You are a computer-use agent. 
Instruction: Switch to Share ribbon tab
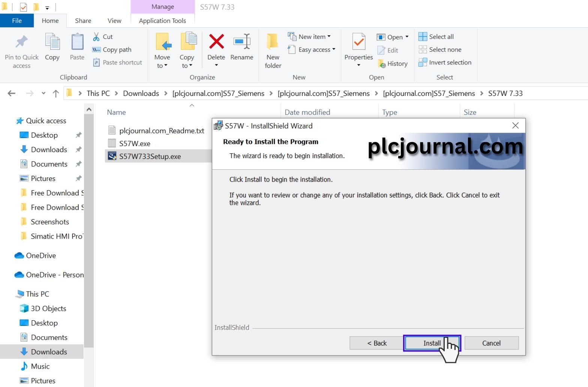coord(83,21)
